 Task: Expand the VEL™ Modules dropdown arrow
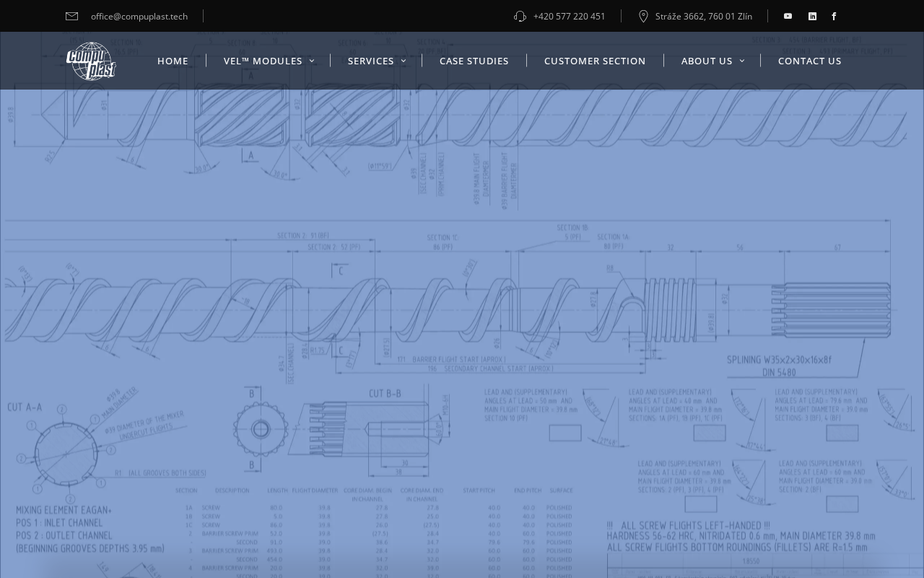click(x=312, y=61)
